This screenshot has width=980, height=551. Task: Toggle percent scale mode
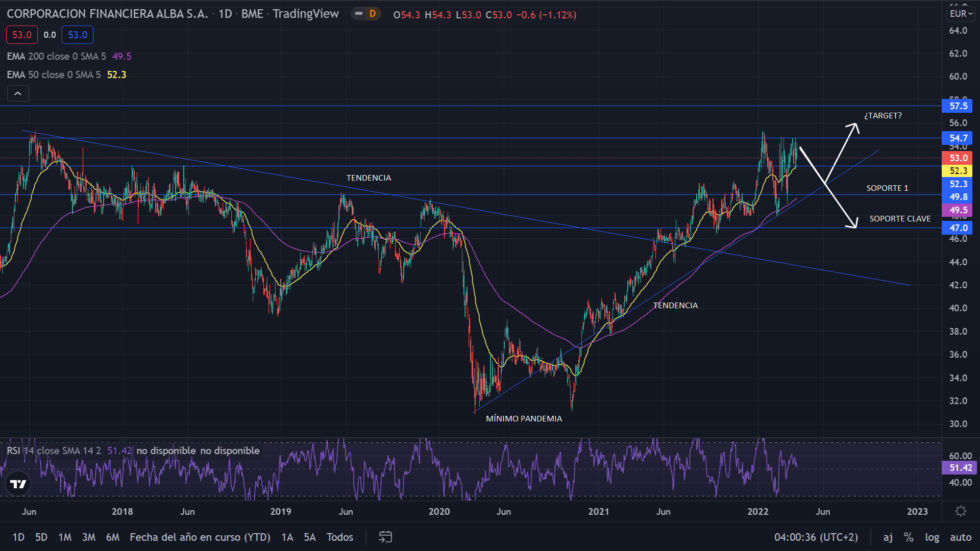pyautogui.click(x=909, y=537)
